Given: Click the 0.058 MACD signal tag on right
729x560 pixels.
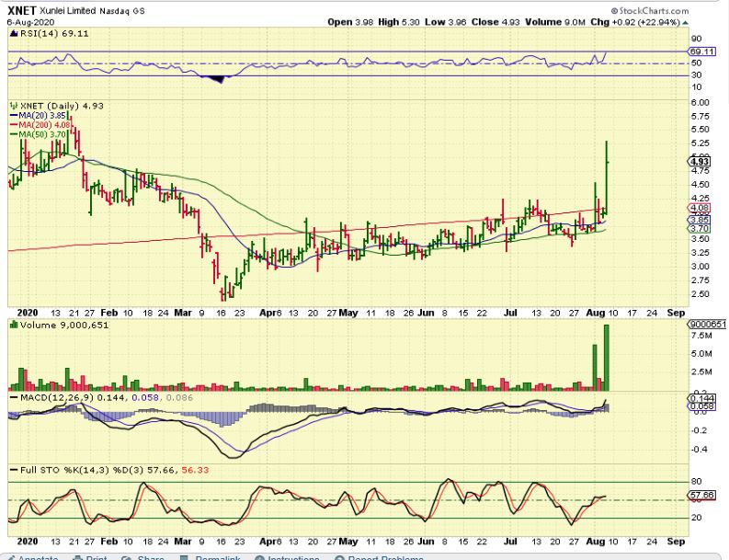Looking at the screenshot, I should tap(701, 406).
